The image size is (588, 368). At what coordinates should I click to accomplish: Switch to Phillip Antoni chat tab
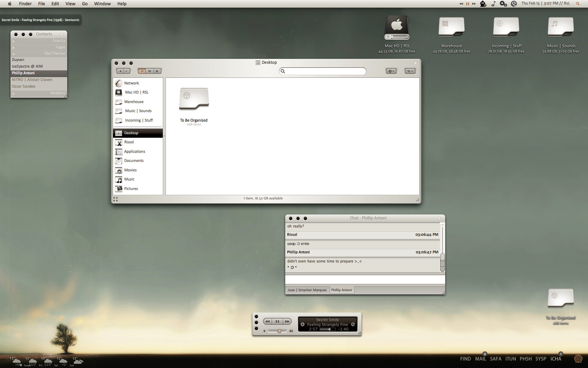pos(342,290)
